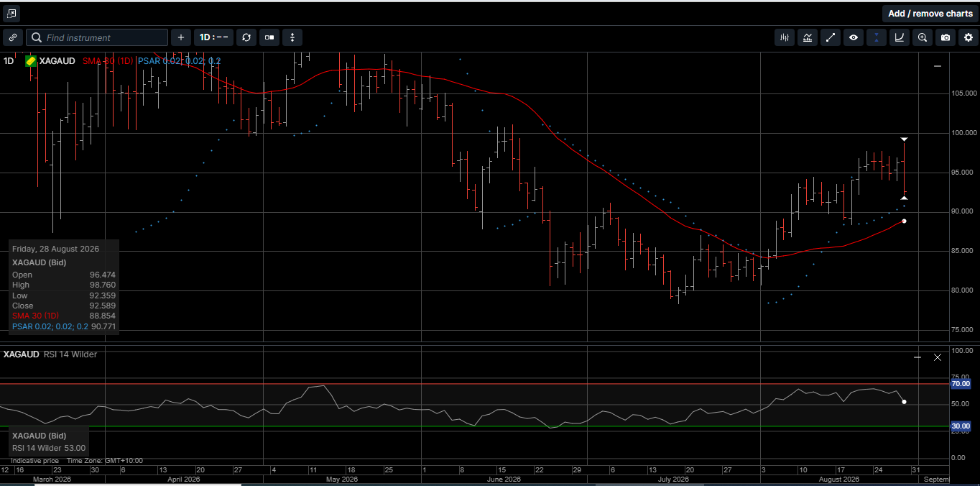Click the red 70.00 overbought level label
The image size is (980, 486).
pos(961,384)
